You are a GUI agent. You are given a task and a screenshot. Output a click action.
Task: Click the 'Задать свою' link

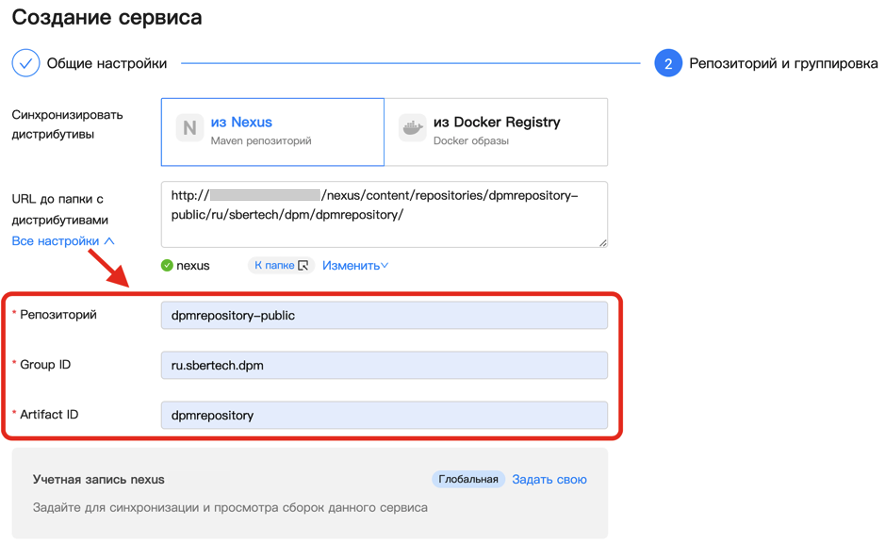[549, 480]
